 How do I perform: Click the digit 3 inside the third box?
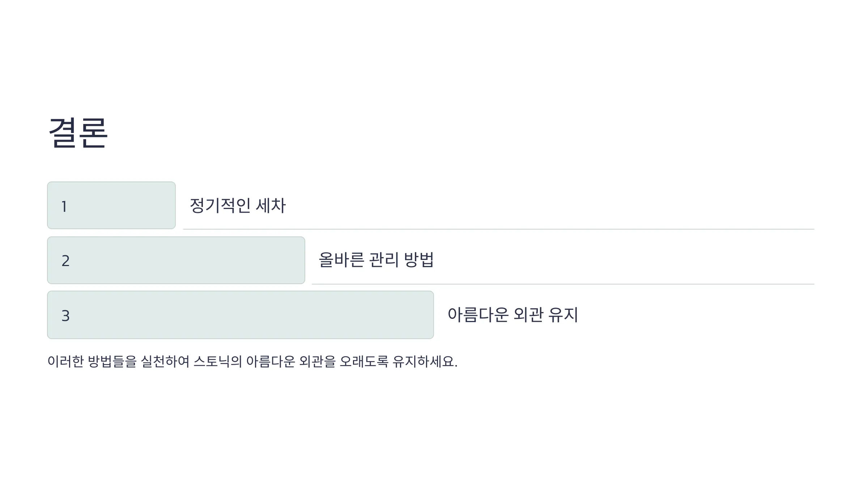(65, 316)
